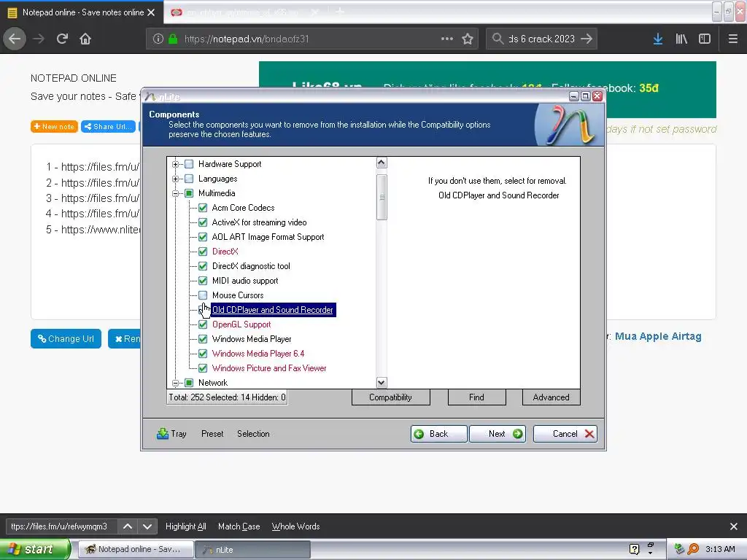The width and height of the screenshot is (747, 560).
Task: Click the nLite logo graphic
Action: [x=570, y=125]
